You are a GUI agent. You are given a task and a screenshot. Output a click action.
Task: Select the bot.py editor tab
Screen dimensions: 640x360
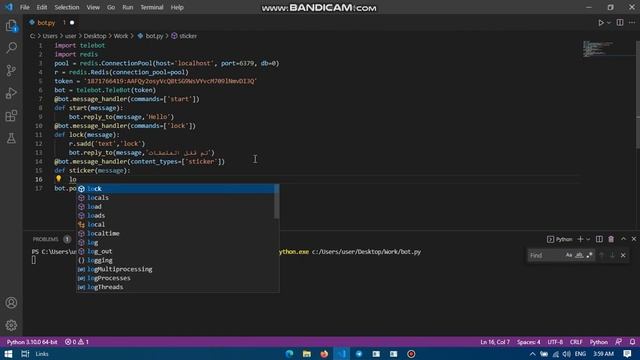[51, 23]
